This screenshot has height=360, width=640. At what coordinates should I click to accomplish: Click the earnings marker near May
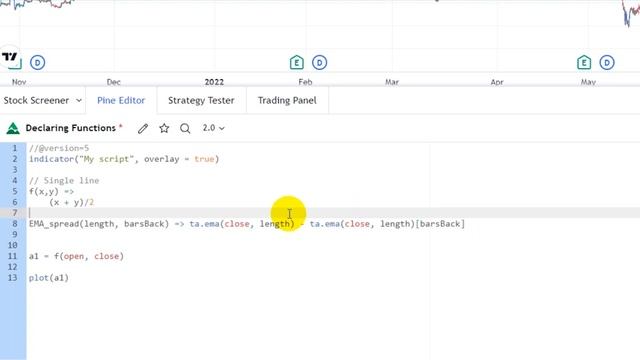(x=584, y=62)
